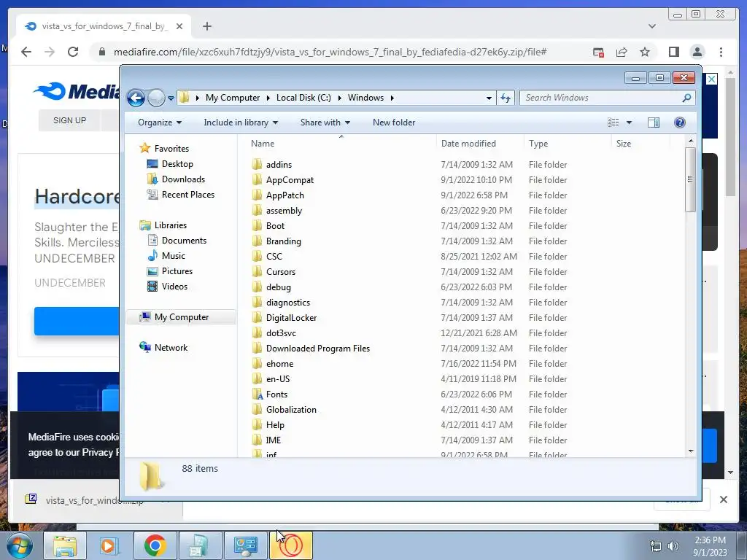Open Videos library
This screenshot has width=747, height=560.
pos(167,286)
